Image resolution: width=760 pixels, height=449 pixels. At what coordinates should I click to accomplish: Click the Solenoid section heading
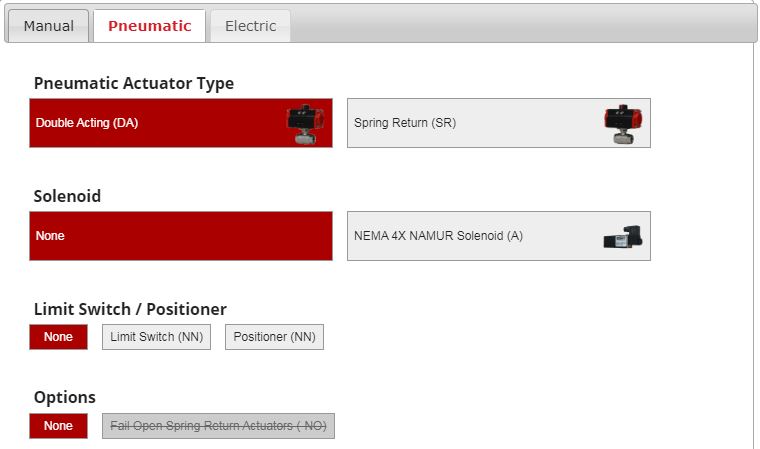coord(67,196)
